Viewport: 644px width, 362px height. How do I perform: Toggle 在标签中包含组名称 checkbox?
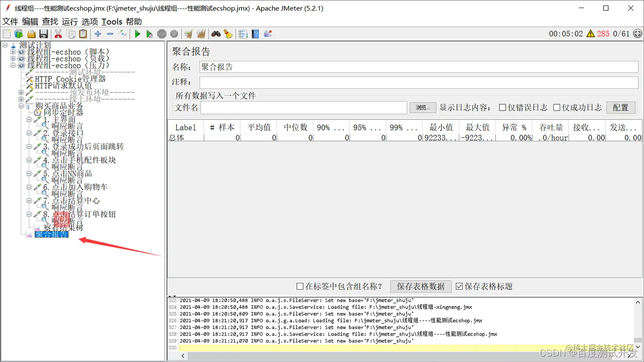click(x=300, y=286)
